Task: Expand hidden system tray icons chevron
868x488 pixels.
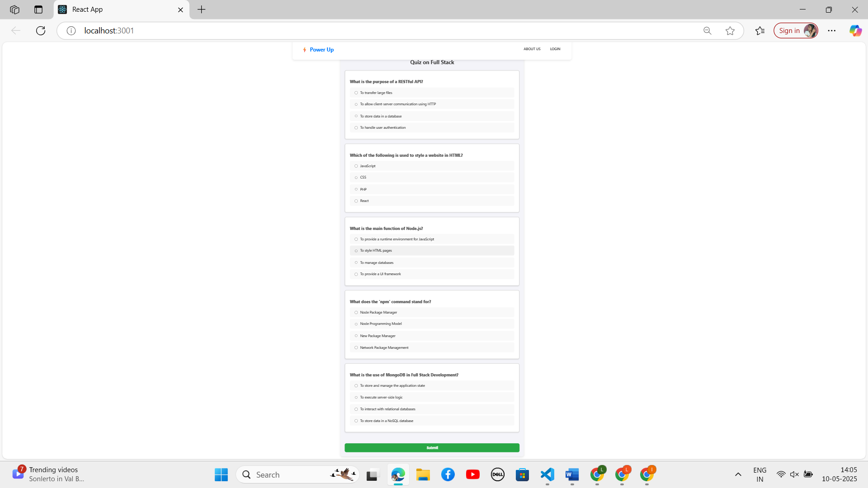Action: [738, 474]
